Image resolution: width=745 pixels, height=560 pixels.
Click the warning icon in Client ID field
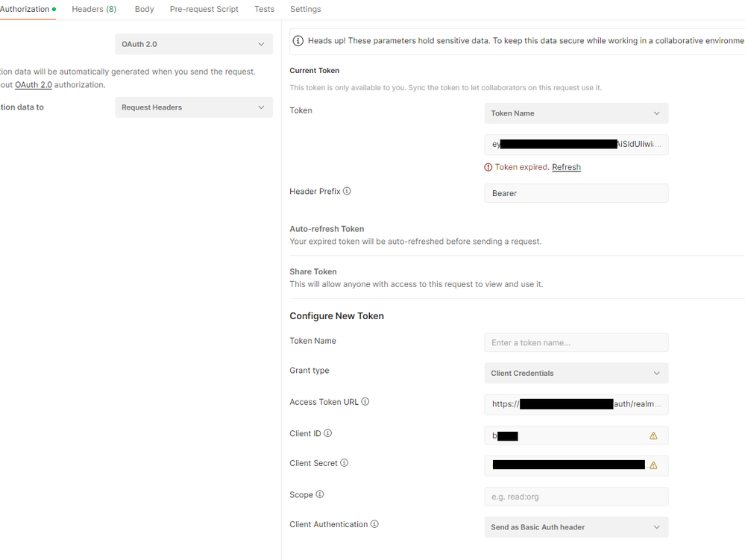click(653, 435)
